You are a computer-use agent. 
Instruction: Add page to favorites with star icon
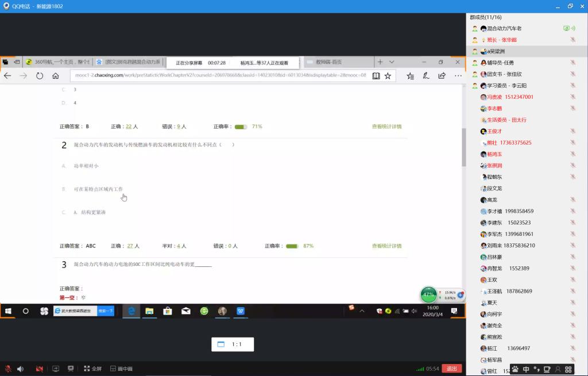tap(388, 76)
